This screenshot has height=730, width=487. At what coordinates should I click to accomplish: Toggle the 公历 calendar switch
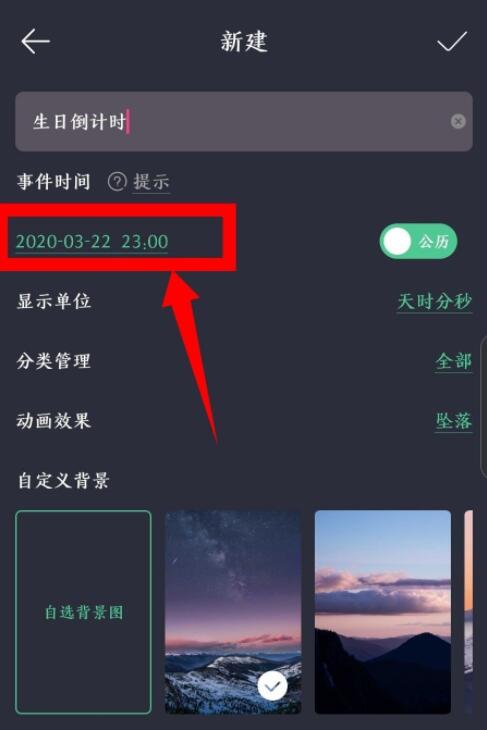click(418, 241)
